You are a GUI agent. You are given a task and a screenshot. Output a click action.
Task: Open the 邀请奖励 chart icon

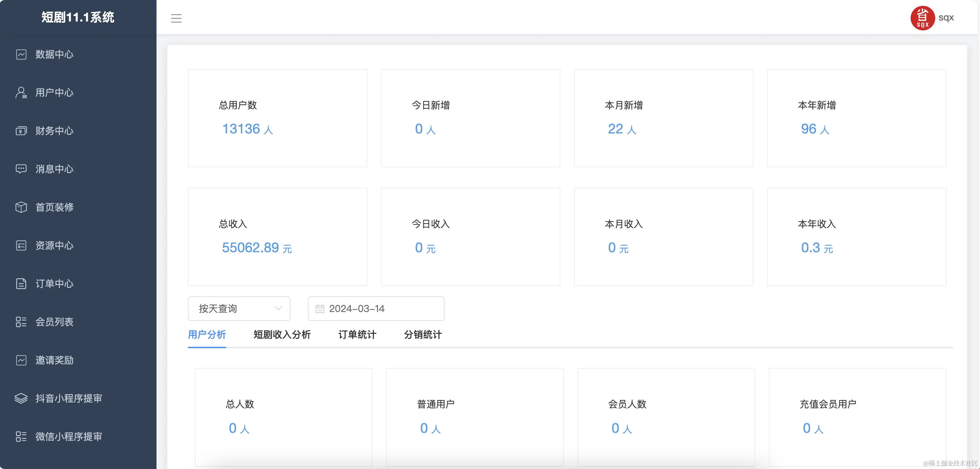point(21,360)
